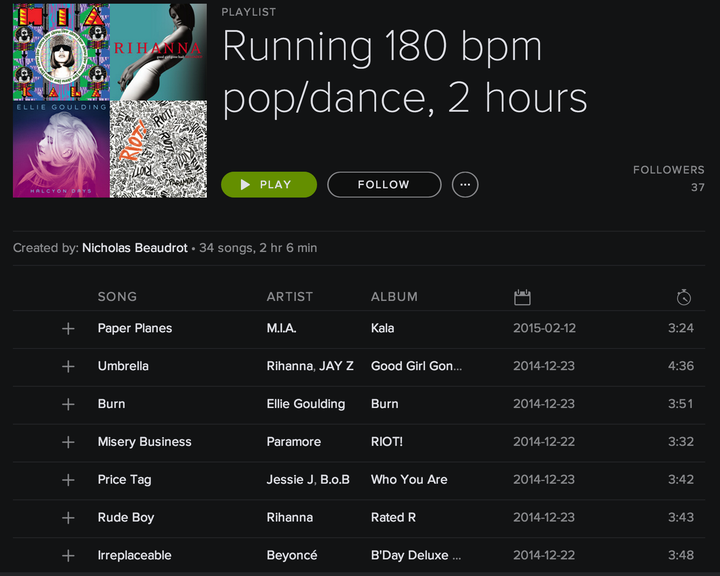The image size is (720, 576).
Task: Open artist Beyoncé
Action: point(292,555)
